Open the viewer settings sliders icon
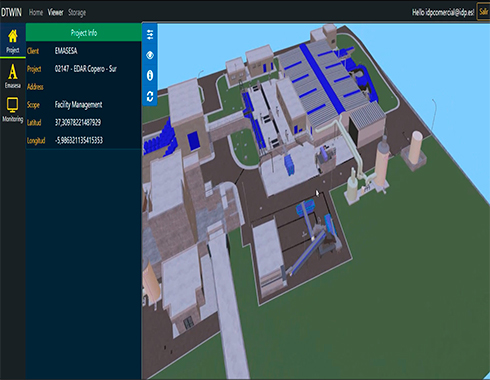The height and width of the screenshot is (380, 490). (x=150, y=35)
